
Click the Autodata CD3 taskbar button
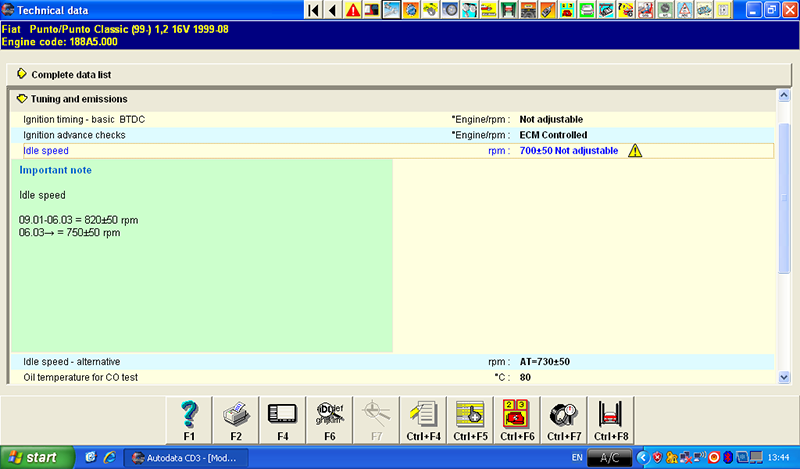coord(186,457)
